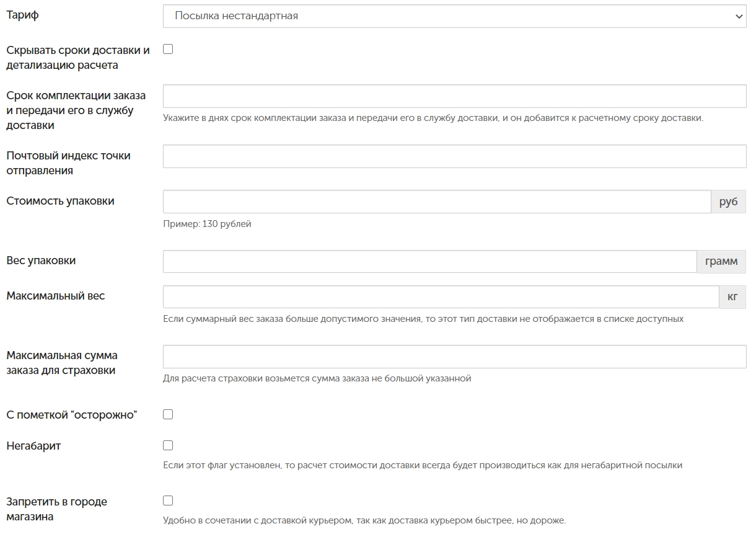Click the Тариф dropdown arrow chevron
This screenshot has width=756, height=534.
[739, 17]
